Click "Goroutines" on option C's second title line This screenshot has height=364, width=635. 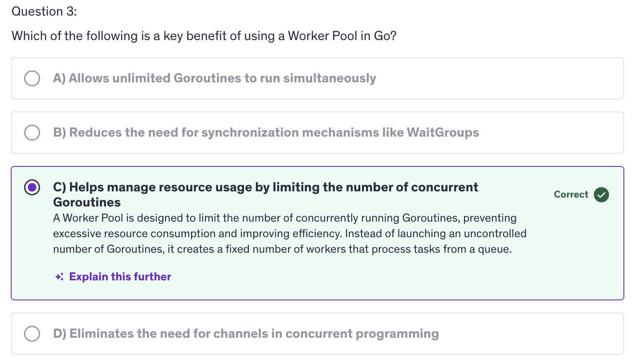click(87, 202)
